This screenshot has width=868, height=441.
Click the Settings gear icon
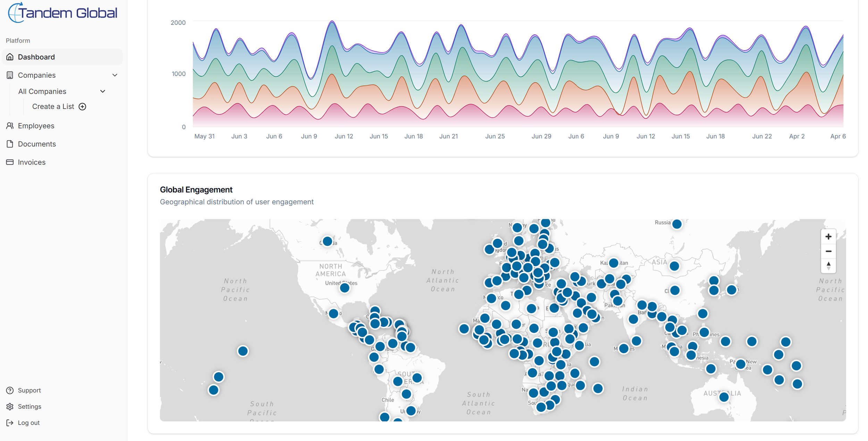(x=10, y=407)
